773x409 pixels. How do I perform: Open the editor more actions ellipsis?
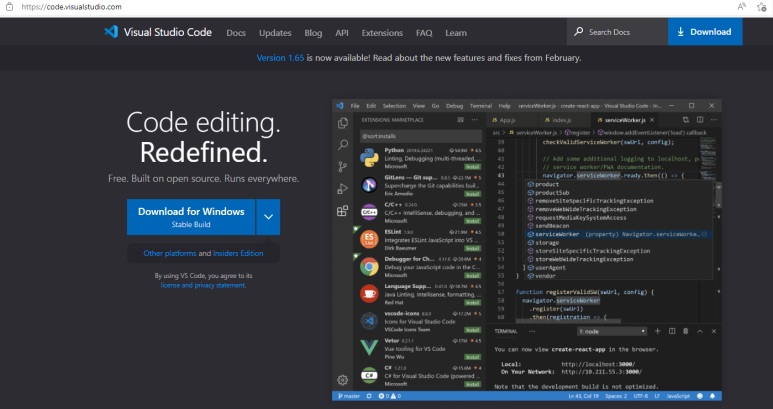(714, 120)
